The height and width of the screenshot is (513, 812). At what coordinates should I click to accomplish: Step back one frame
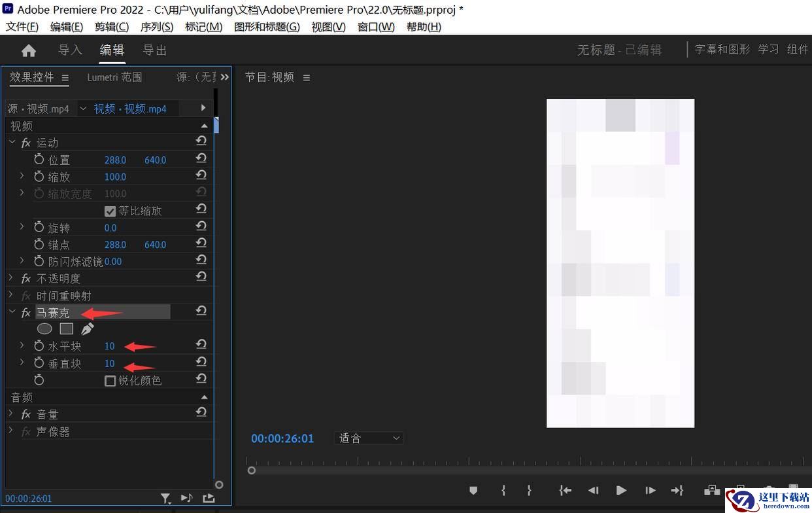tap(593, 490)
